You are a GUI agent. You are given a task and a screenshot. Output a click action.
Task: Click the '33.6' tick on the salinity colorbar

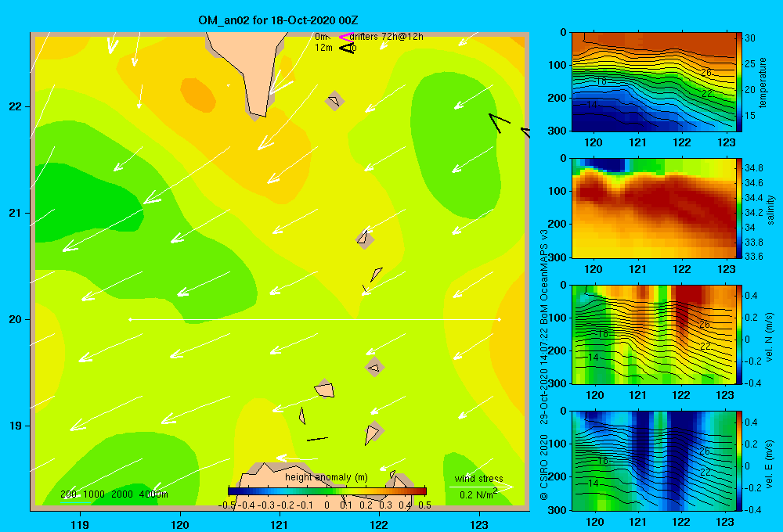[754, 257]
